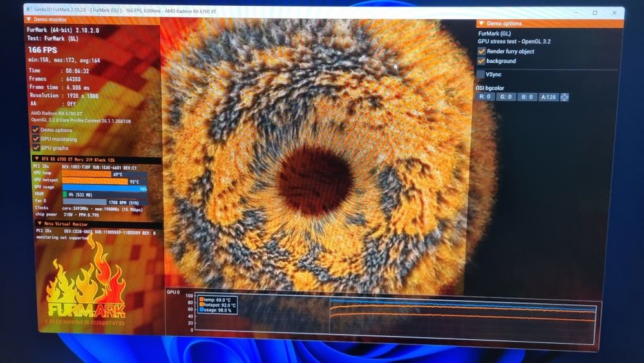Click the 'monitoring not supported' text
This screenshot has width=644, height=363.
62,238
